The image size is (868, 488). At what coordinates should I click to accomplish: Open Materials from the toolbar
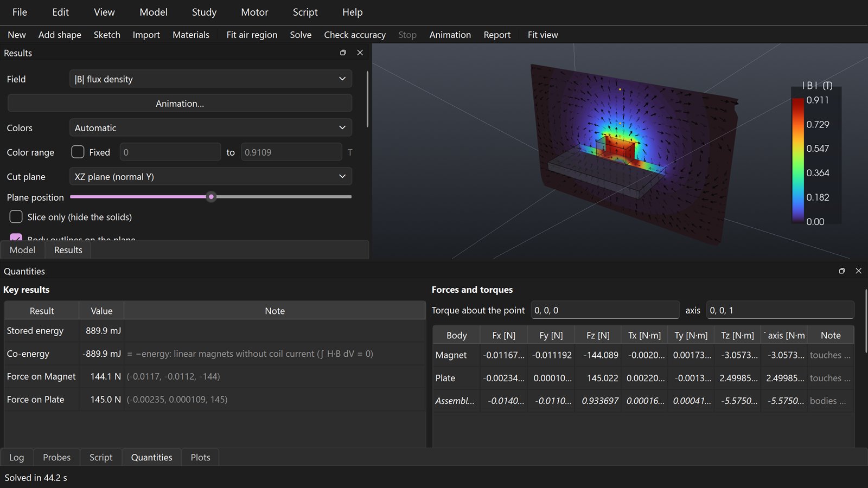coord(191,35)
